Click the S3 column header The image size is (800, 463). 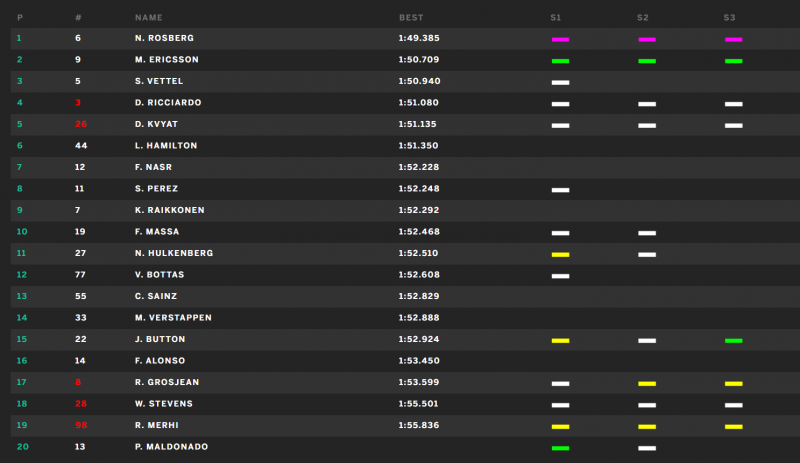coord(729,17)
